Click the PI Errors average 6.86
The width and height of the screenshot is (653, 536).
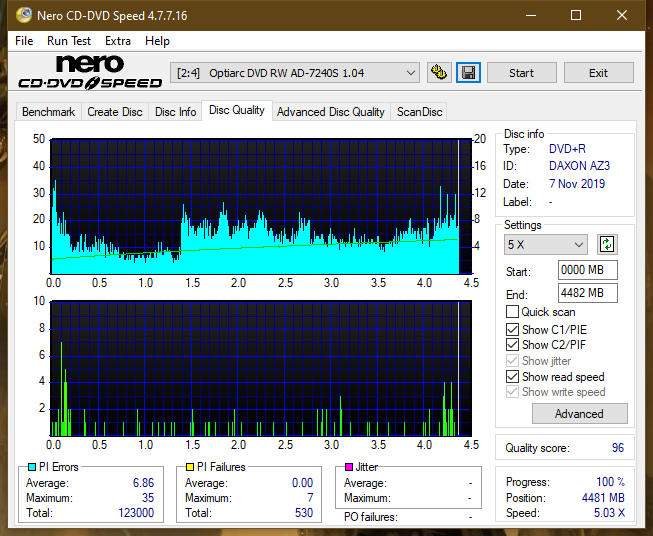click(x=143, y=483)
